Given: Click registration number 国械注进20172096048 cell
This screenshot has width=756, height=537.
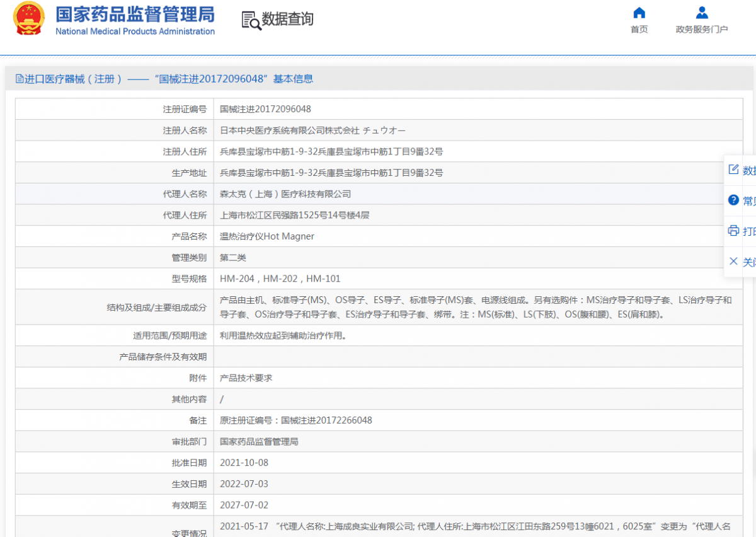Looking at the screenshot, I should coord(265,109).
